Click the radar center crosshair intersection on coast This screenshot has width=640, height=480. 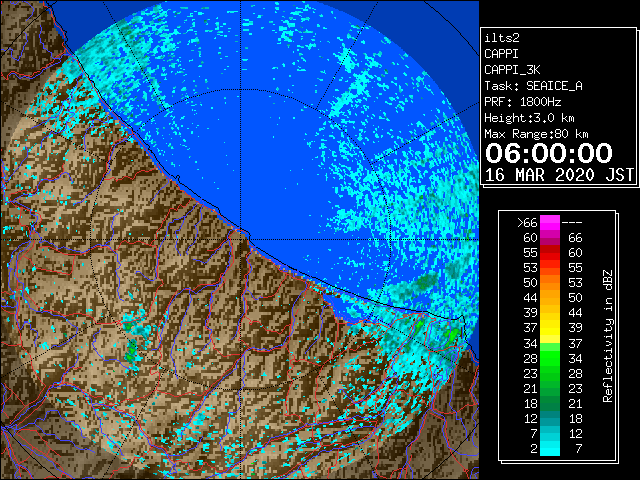pyautogui.click(x=241, y=239)
